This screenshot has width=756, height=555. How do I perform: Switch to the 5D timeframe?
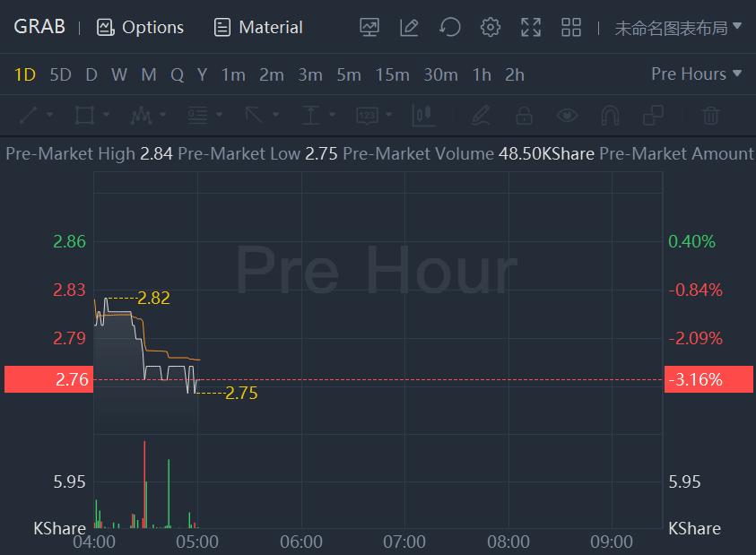[60, 75]
